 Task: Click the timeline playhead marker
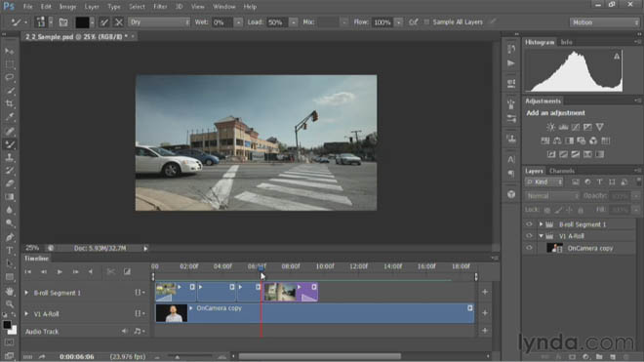(x=261, y=268)
